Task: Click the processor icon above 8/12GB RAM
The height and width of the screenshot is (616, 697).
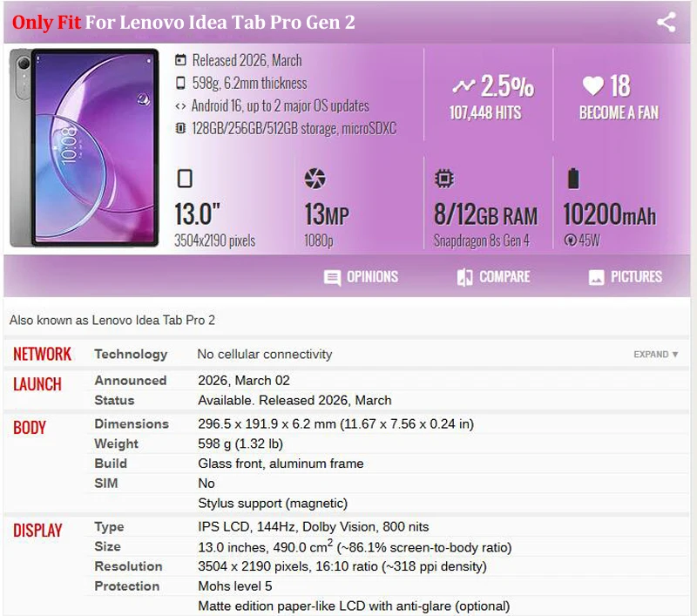Action: pyautogui.click(x=443, y=179)
